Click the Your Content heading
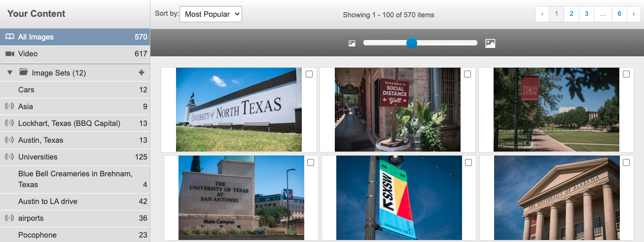 pos(36,14)
